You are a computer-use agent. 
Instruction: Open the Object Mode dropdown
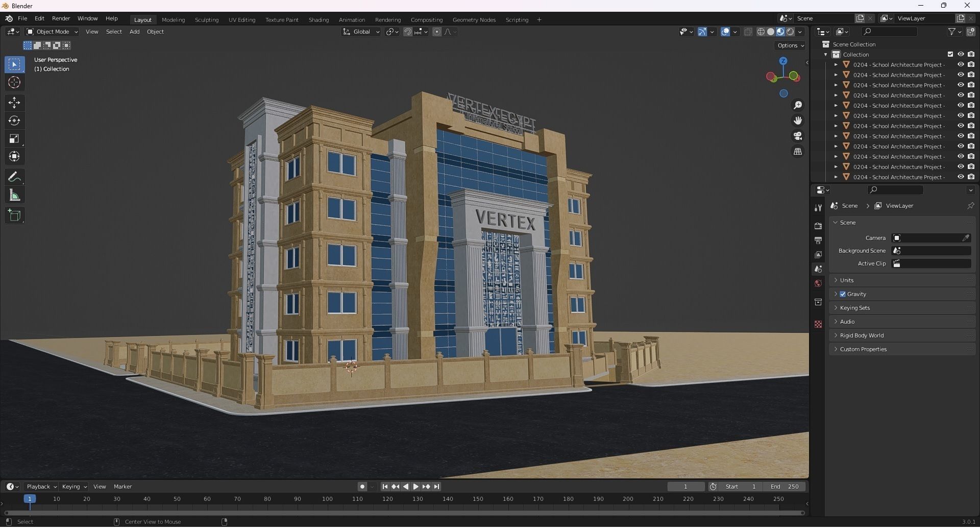pyautogui.click(x=52, y=32)
